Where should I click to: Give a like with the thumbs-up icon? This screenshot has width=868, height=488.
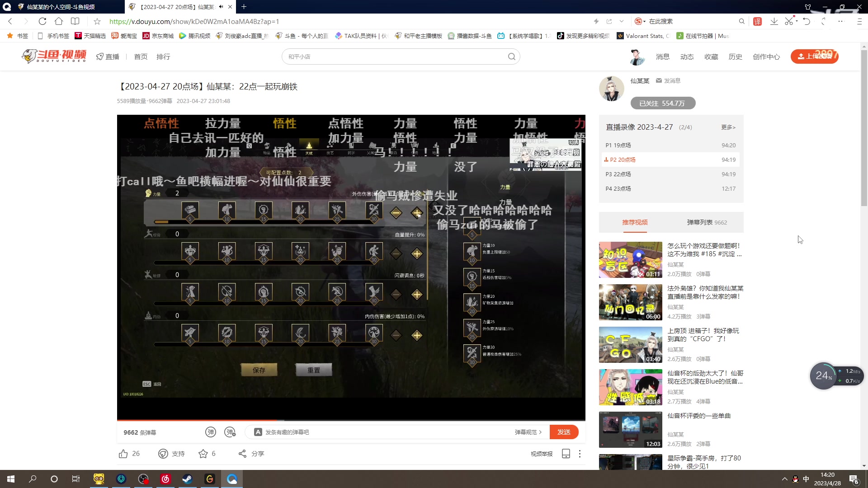123,454
